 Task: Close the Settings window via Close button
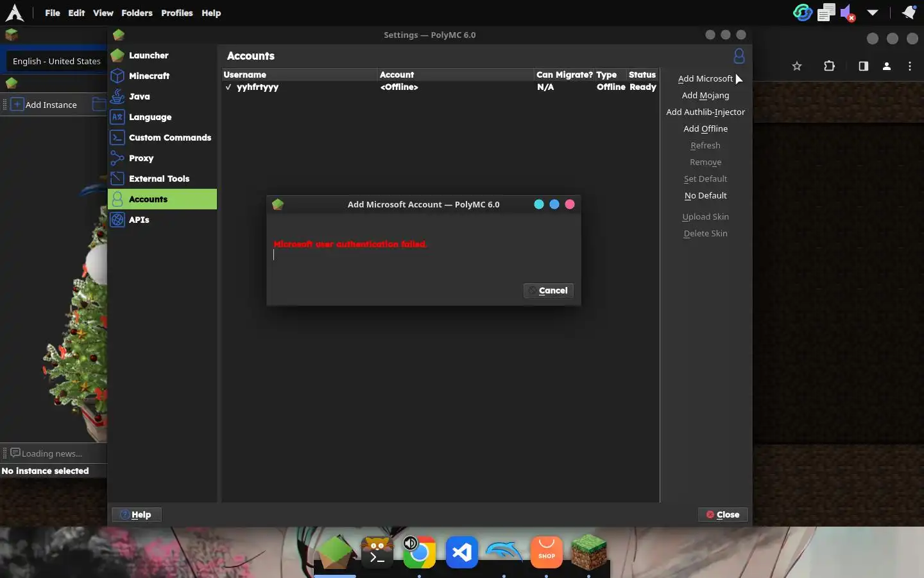[x=723, y=514]
